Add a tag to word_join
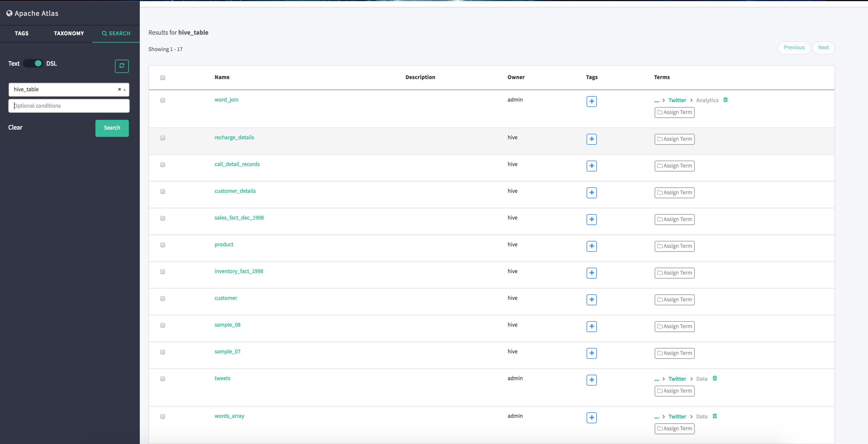Screen dimensions: 868x444 point(592,102)
